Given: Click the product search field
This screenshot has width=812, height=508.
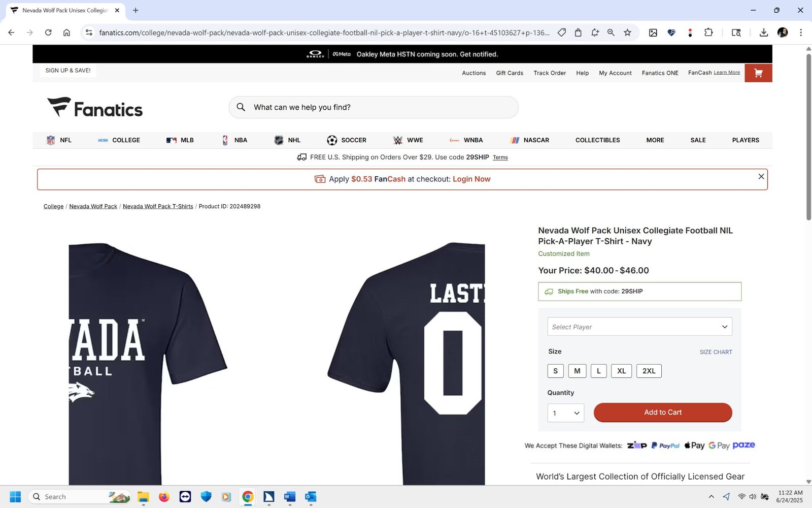Looking at the screenshot, I should (x=374, y=107).
